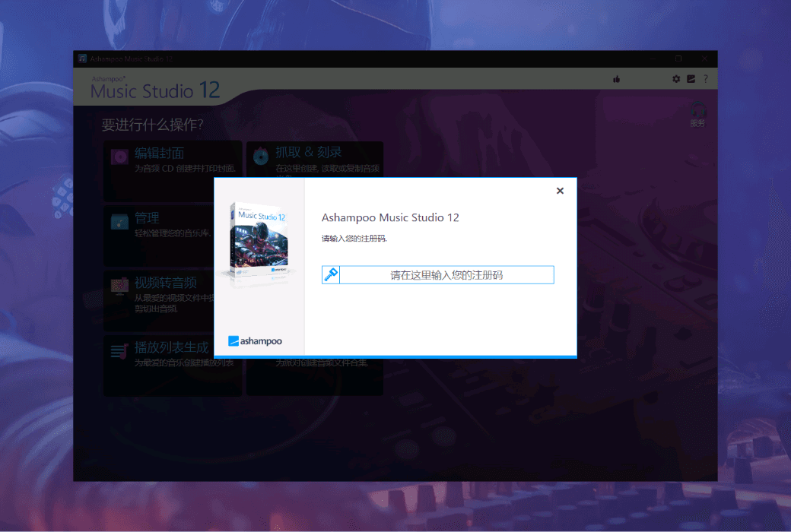The image size is (791, 532).
Task: Click the news/message icon beside the gear
Action: pos(691,79)
